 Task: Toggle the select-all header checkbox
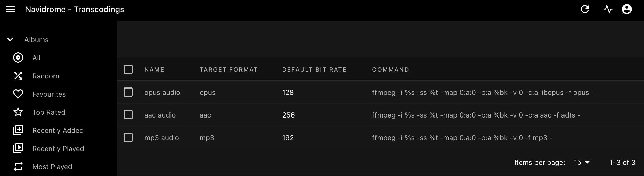click(x=128, y=69)
